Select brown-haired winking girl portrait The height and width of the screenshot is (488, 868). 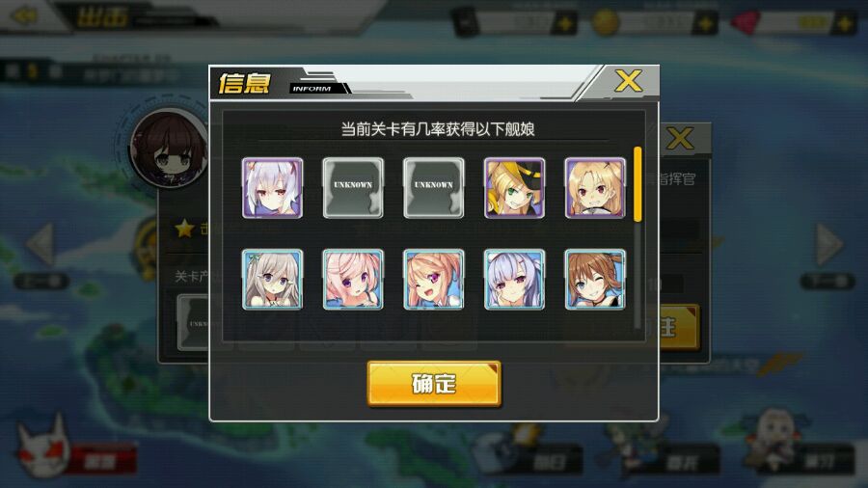(x=595, y=279)
